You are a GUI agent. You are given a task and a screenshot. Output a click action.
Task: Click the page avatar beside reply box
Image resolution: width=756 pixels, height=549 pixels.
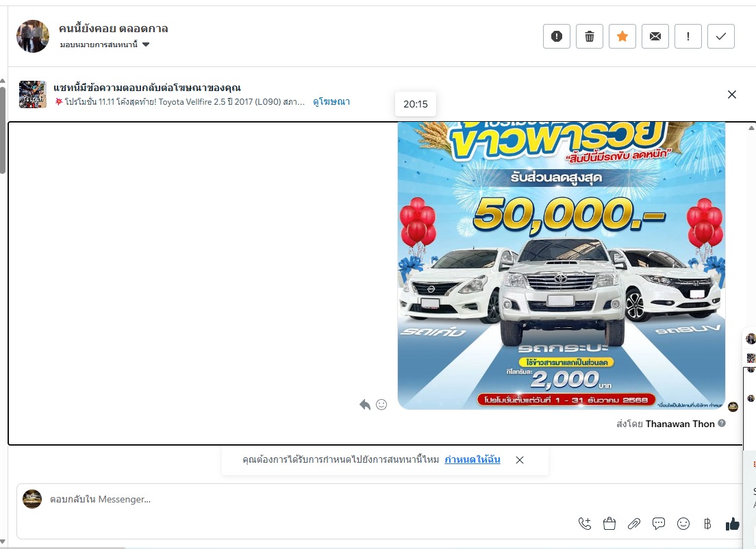(x=32, y=499)
